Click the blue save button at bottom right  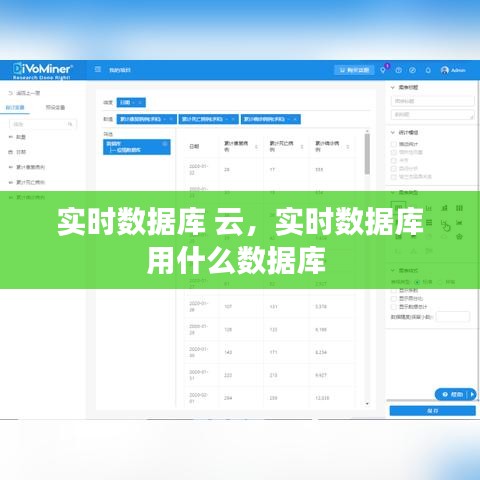click(x=432, y=411)
